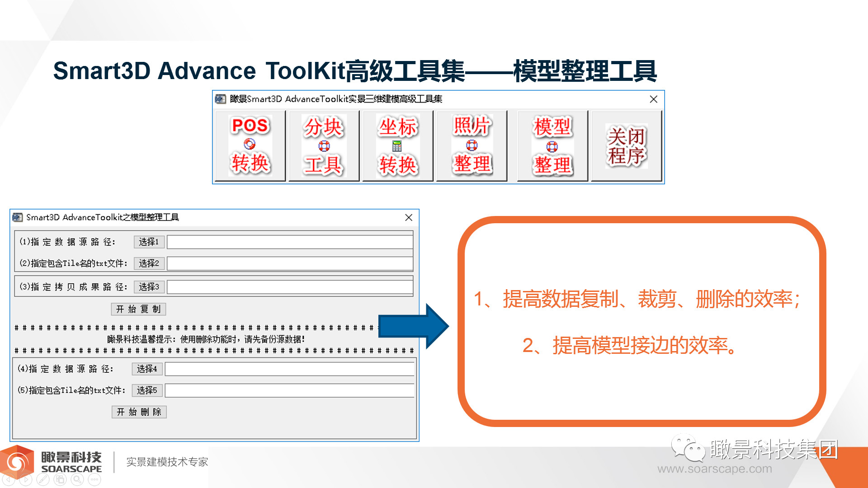Screen dimensions: 868x488
Task: Open the 分块工具 module
Action: pos(324,145)
